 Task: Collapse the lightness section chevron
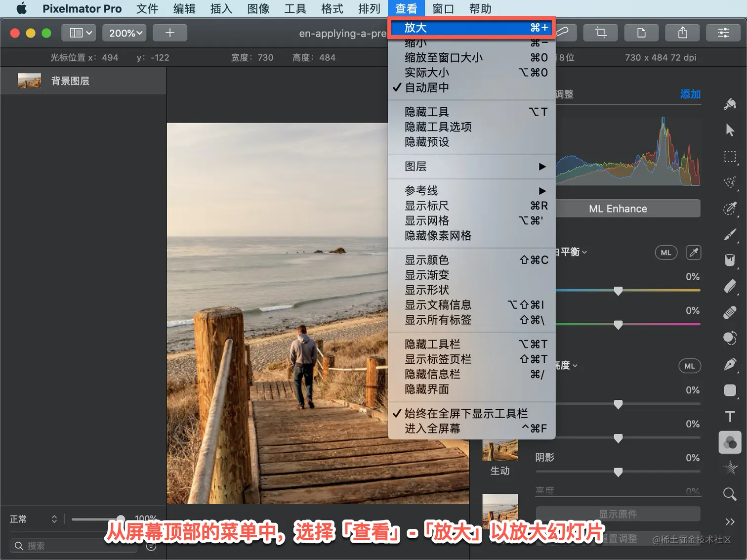point(575,366)
